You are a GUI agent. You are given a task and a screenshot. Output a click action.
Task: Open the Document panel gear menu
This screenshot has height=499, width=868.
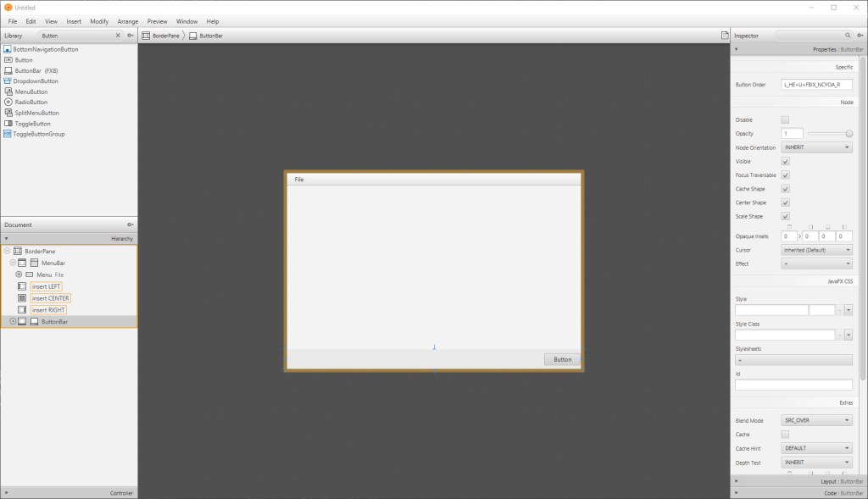[130, 225]
